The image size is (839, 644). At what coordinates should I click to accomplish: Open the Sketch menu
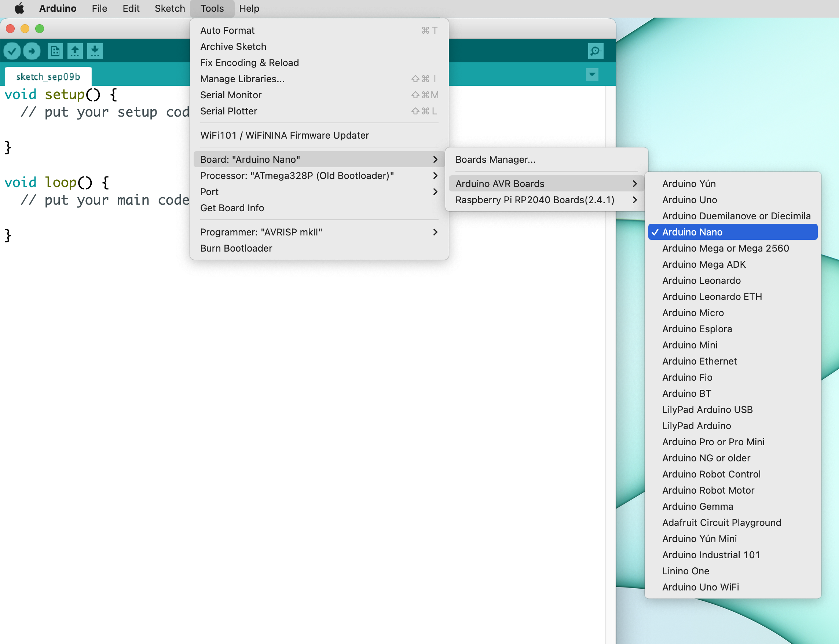(x=170, y=8)
